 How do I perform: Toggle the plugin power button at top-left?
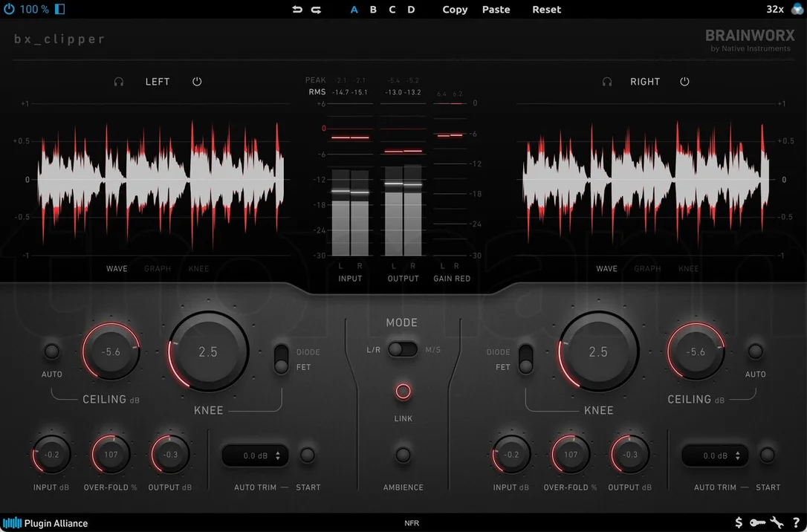pos(9,9)
